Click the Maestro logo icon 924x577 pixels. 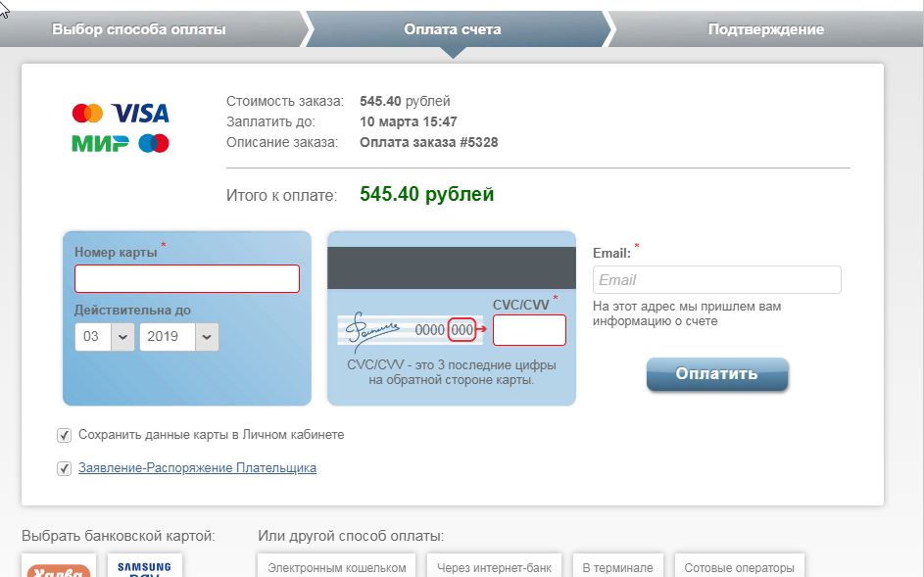(154, 143)
